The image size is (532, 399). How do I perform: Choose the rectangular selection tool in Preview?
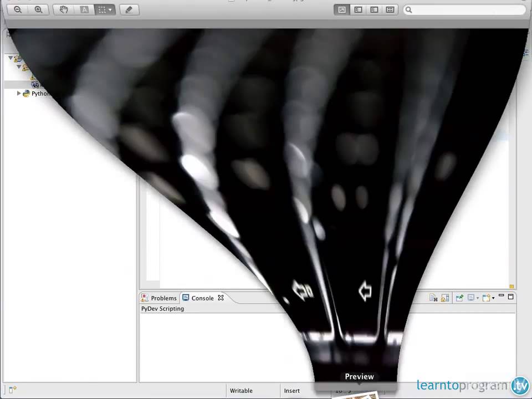(102, 9)
